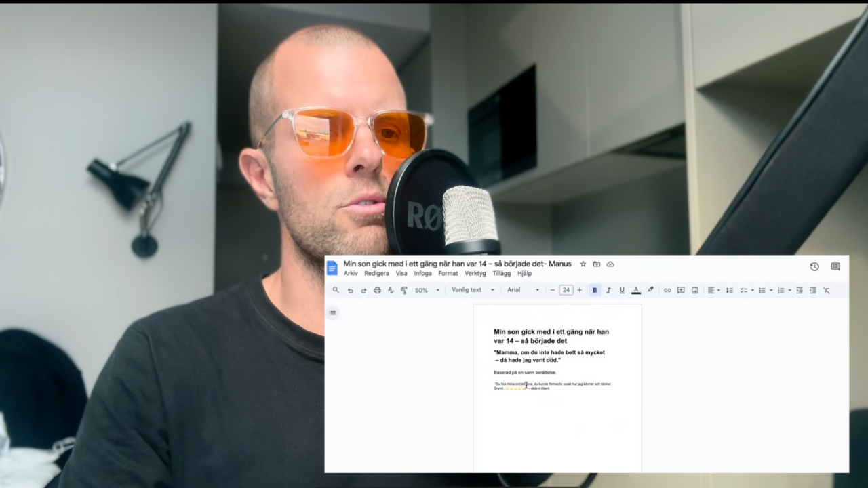Toggle italic formatting
868x488 pixels.
click(608, 290)
